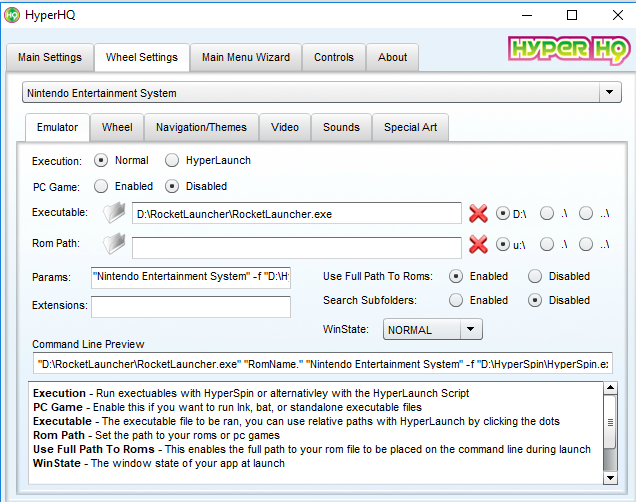Screen dimensions: 636x502
Task: Click the HyperHQ title bar app icon
Action: 13,15
